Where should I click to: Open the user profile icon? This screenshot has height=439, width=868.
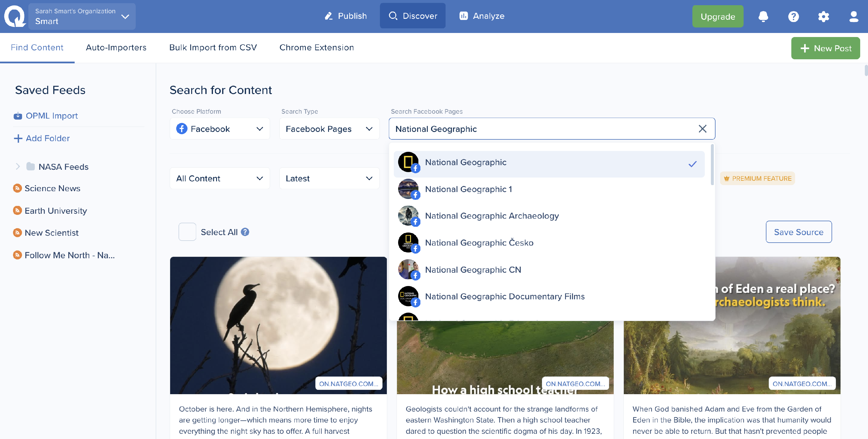pos(854,16)
